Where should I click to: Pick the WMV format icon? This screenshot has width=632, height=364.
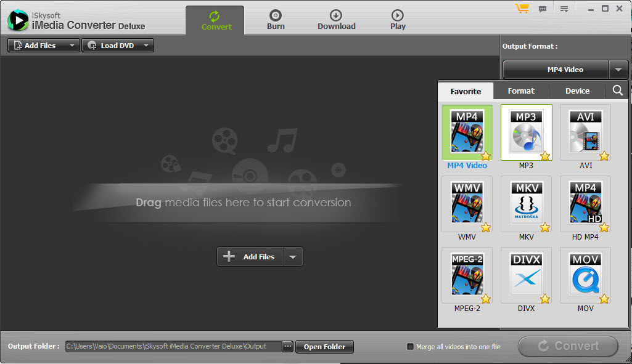point(467,204)
